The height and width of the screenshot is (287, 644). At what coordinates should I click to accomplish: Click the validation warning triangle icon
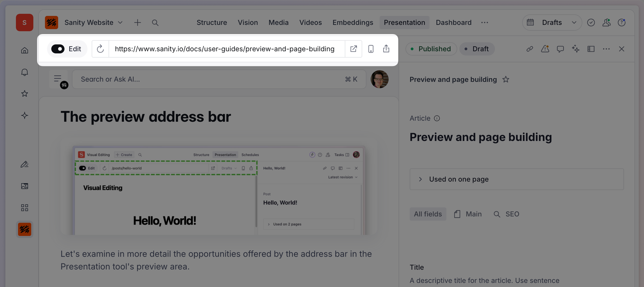pyautogui.click(x=545, y=49)
